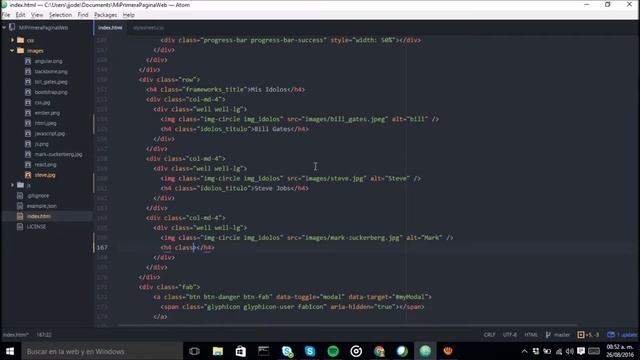Select highlighted steve.jpg file
The width and height of the screenshot is (640, 360).
pyautogui.click(x=45, y=175)
